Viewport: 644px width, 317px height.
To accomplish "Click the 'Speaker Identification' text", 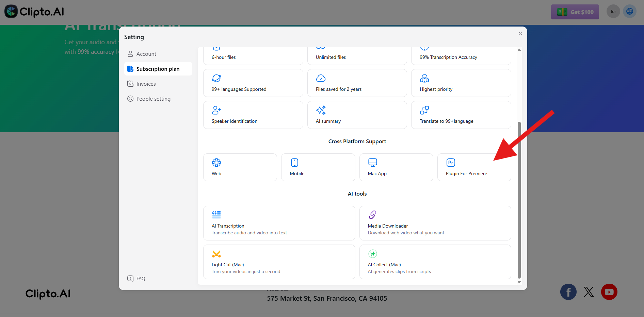I will (235, 121).
